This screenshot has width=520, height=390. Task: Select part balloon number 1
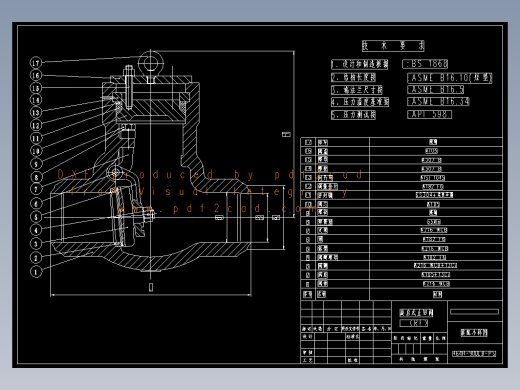click(36, 272)
